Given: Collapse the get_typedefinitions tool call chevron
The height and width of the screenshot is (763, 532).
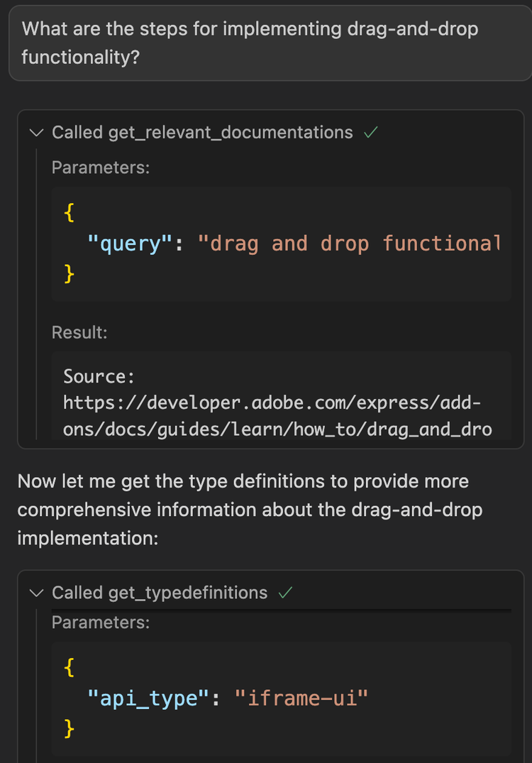Looking at the screenshot, I should (x=37, y=593).
